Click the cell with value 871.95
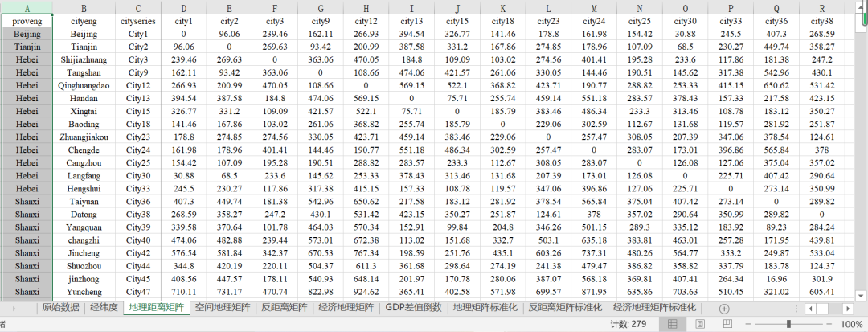The height and width of the screenshot is (332, 868). 594,292
